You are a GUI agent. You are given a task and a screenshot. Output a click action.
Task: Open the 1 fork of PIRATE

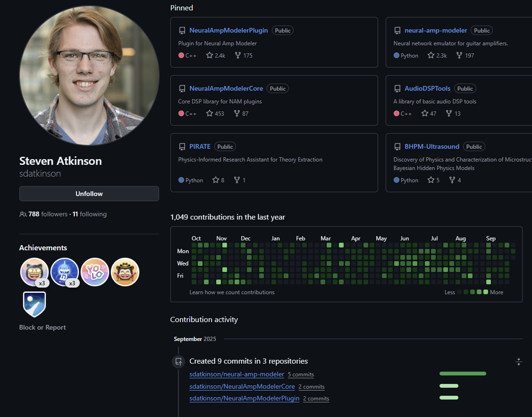click(x=239, y=180)
